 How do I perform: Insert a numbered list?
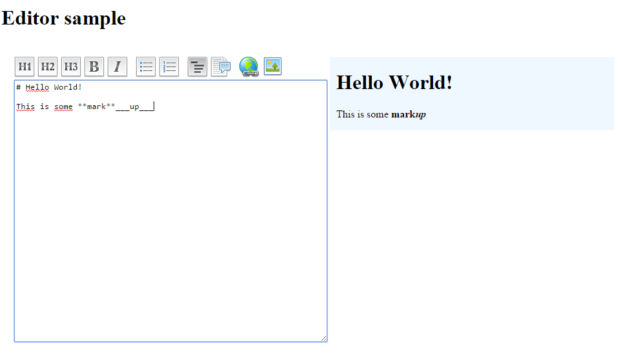click(x=169, y=66)
